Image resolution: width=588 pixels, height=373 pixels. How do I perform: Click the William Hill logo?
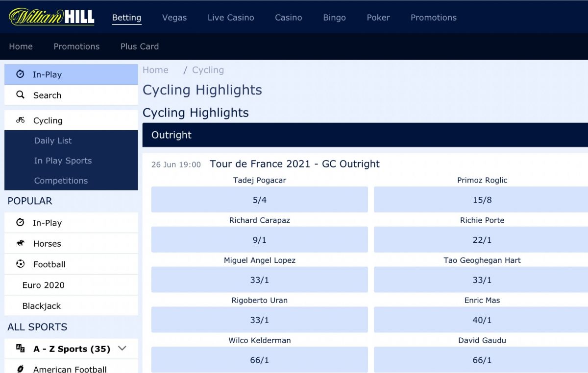(x=51, y=17)
